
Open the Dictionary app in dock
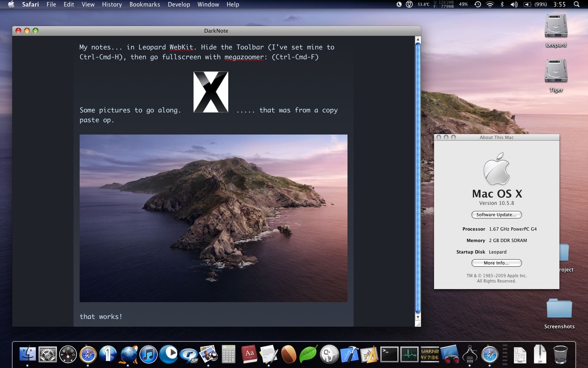(x=249, y=354)
